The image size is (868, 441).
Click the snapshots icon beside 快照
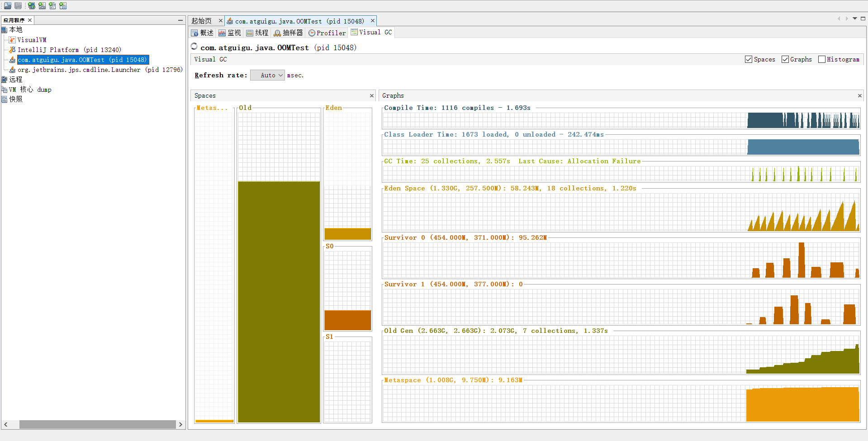pos(5,100)
